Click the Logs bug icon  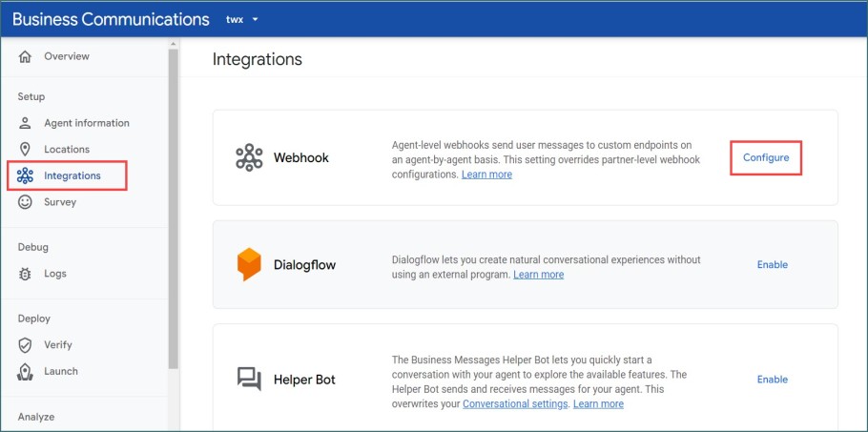coord(25,274)
